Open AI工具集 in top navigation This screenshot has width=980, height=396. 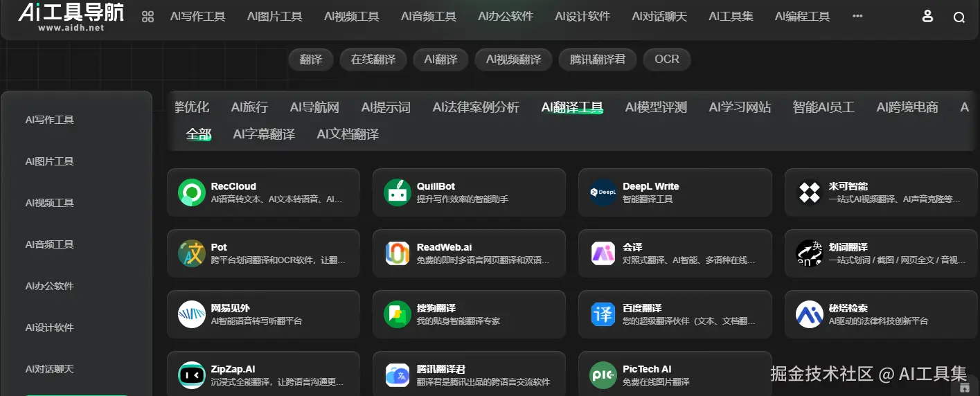tap(731, 17)
